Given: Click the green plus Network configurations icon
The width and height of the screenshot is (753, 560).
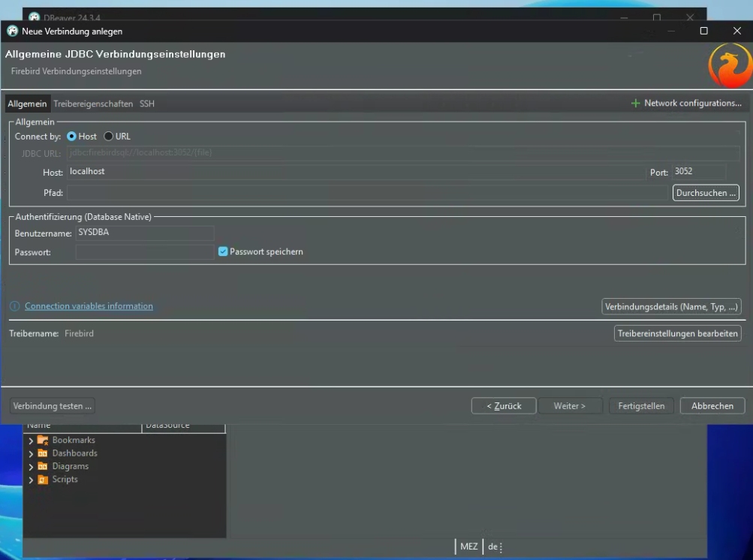Looking at the screenshot, I should (636, 104).
